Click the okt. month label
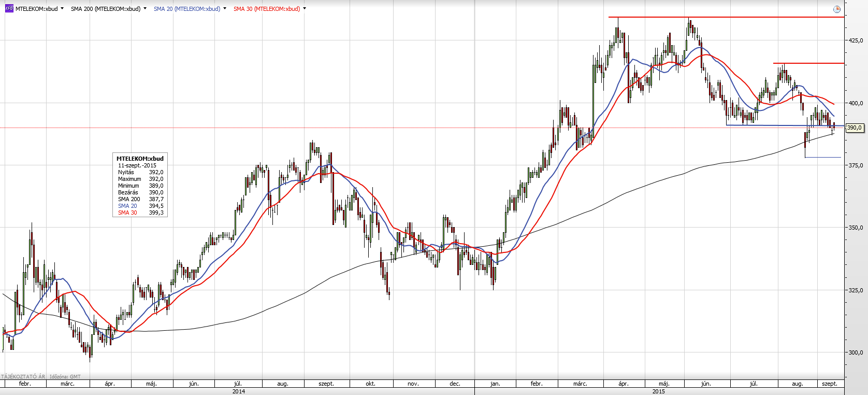Viewport: 868px width, 395px height. (x=370, y=384)
